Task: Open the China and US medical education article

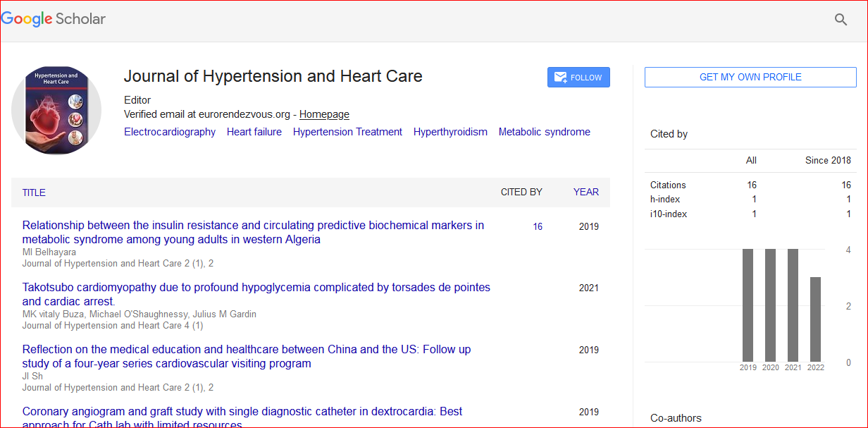Action: click(247, 357)
